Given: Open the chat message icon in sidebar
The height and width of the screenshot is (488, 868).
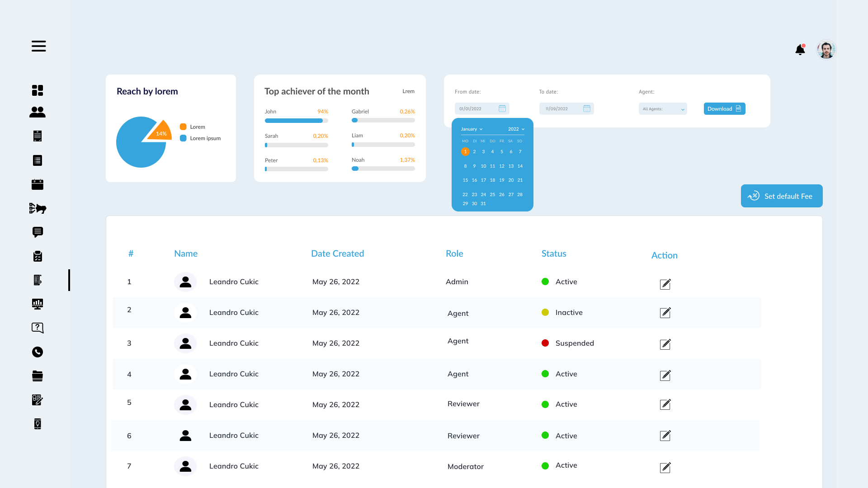Looking at the screenshot, I should (38, 232).
